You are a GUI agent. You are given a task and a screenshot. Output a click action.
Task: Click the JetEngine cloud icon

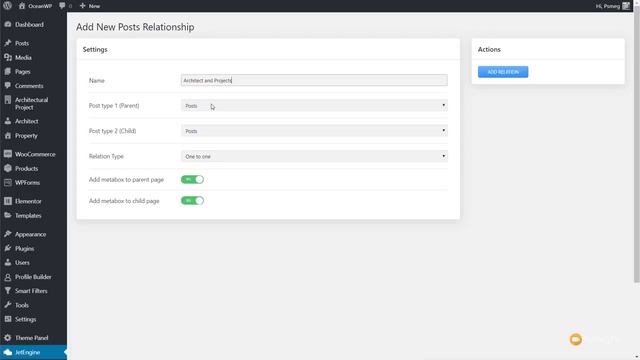coord(8,352)
